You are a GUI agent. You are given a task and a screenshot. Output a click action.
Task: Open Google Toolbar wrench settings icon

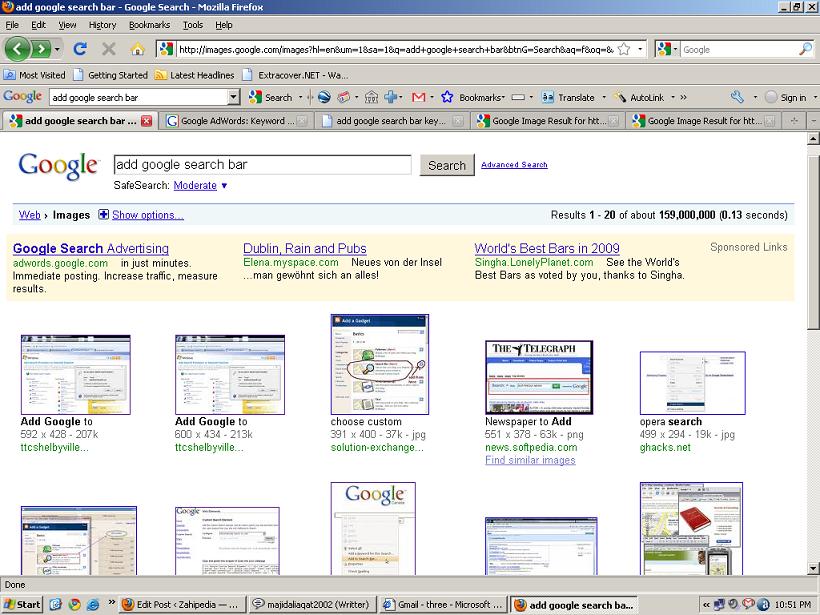coord(737,97)
